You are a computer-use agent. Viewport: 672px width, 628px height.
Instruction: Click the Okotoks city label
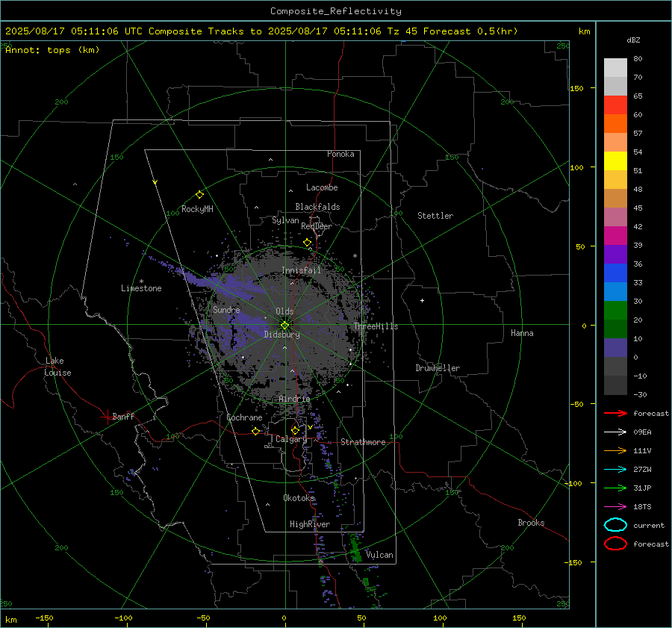click(299, 497)
